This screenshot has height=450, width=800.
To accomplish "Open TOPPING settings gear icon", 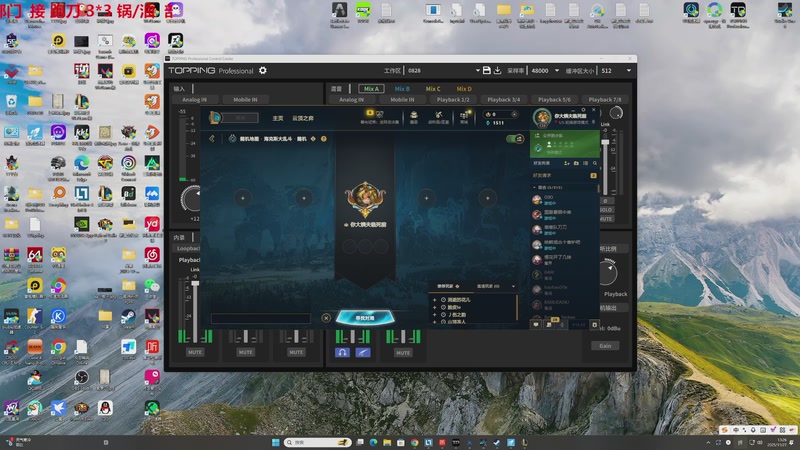I will point(263,70).
